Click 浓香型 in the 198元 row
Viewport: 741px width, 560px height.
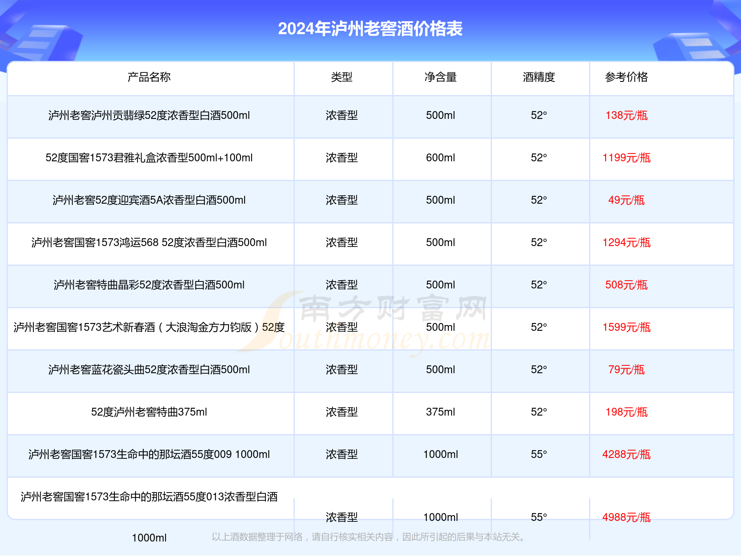tap(342, 412)
